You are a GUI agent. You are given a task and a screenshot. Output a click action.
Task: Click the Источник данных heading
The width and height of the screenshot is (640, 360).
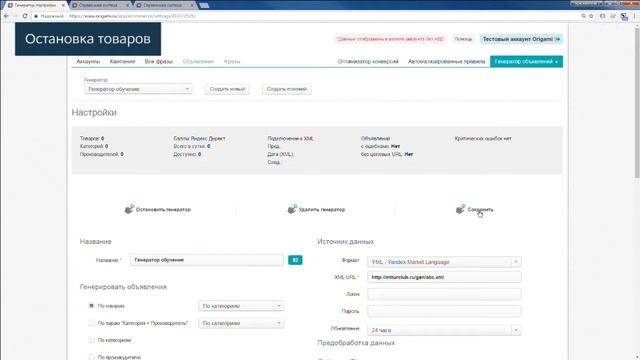[x=345, y=242]
